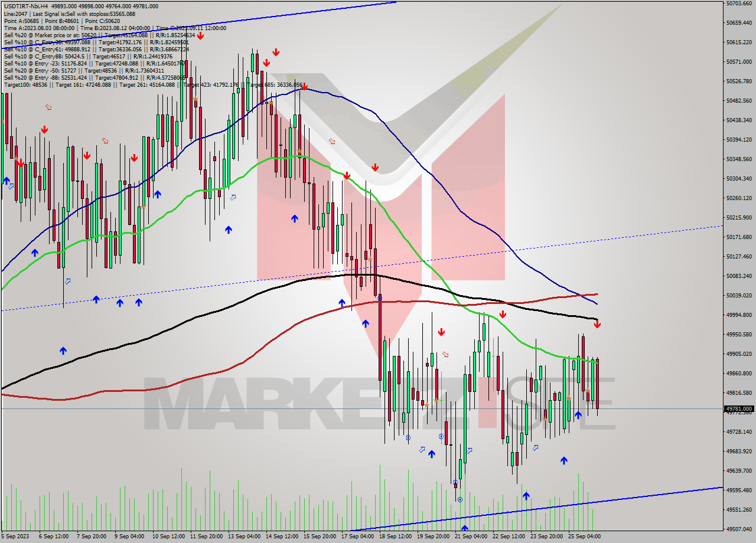Screen dimensions: 756x543
Task: Click the '17 Sep 04:00' time axis label
Action: (x=359, y=537)
